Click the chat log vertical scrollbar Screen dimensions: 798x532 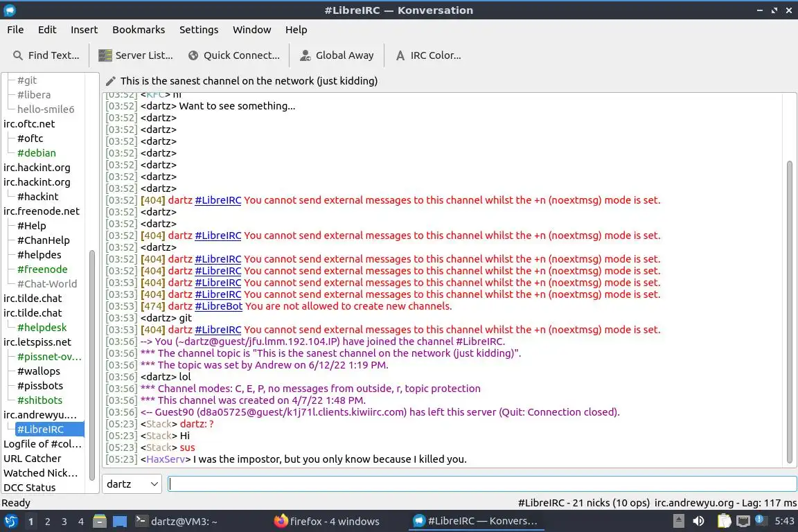click(x=790, y=312)
